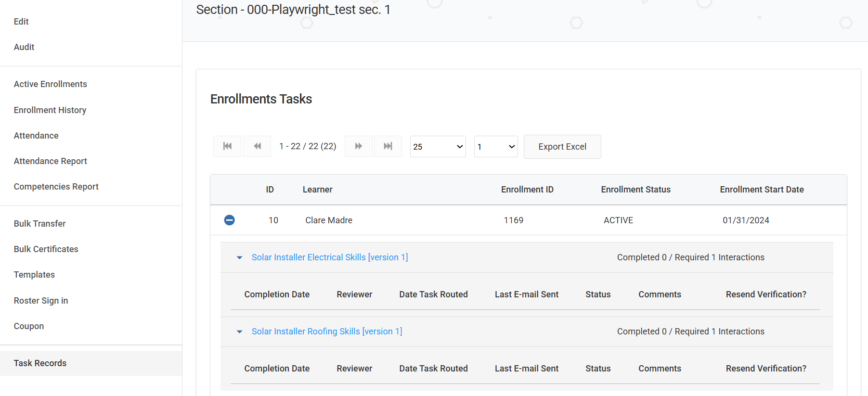The width and height of the screenshot is (868, 396).
Task: Click the Enrollment Status column header
Action: 635,190
